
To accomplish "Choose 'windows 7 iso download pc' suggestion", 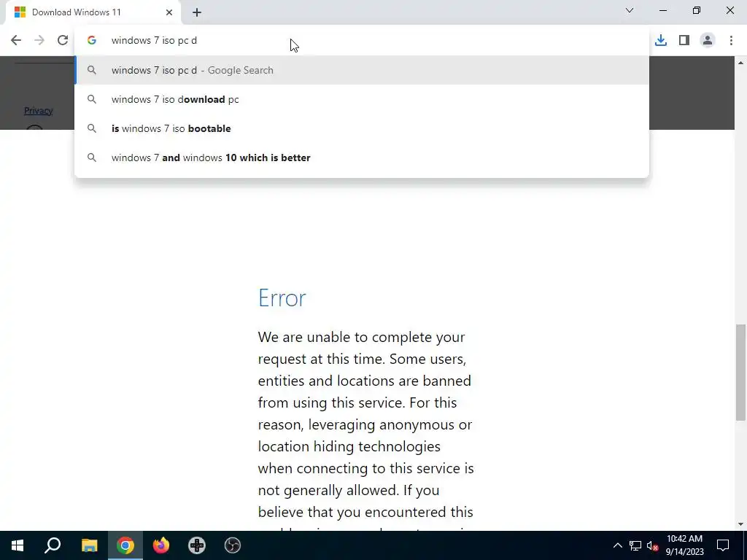I will pos(362,99).
